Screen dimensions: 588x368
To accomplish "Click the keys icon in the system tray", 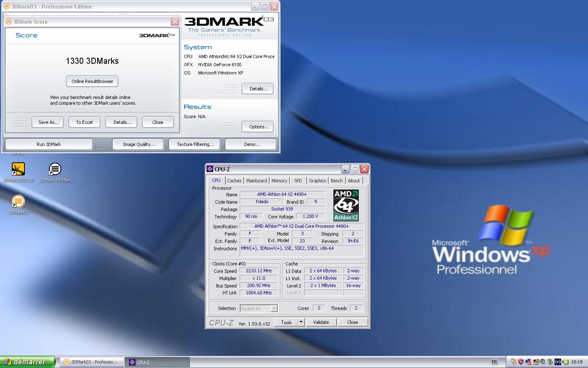I will [x=514, y=362].
